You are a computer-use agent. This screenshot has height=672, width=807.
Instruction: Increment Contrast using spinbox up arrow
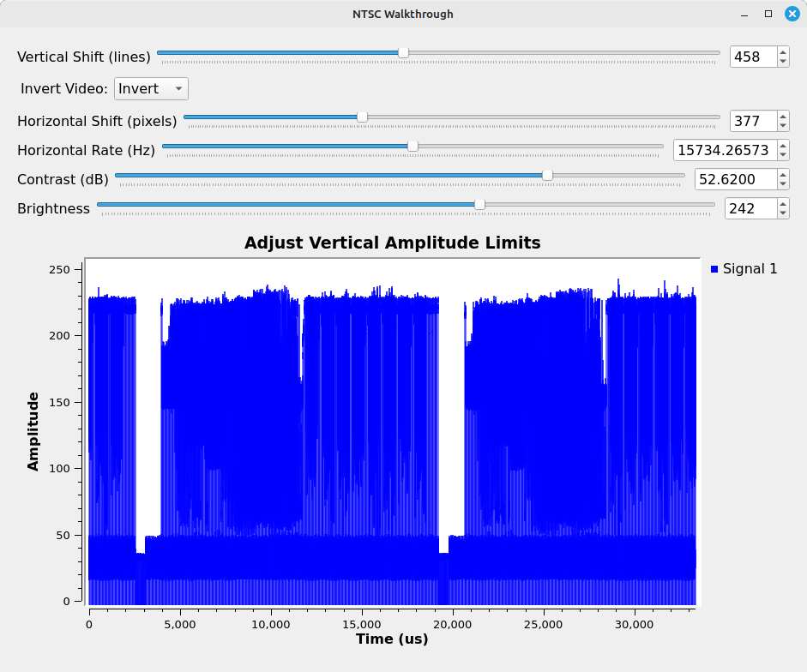(x=782, y=174)
